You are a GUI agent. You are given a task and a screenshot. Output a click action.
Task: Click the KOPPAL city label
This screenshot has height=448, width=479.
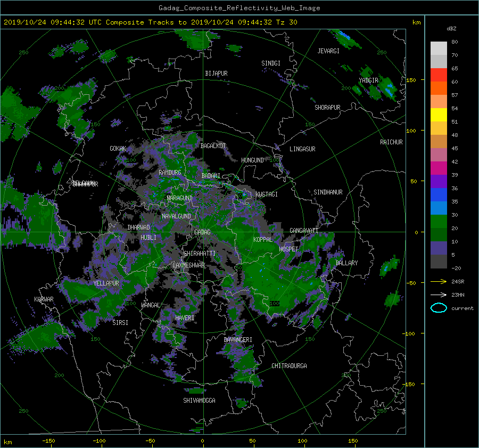pos(263,239)
